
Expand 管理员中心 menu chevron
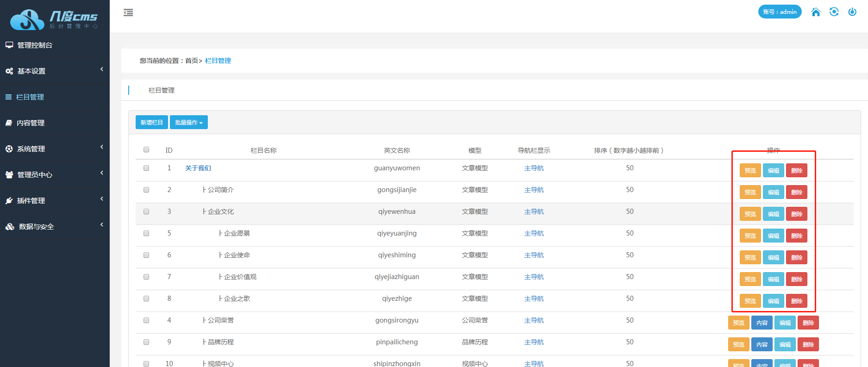102,173
